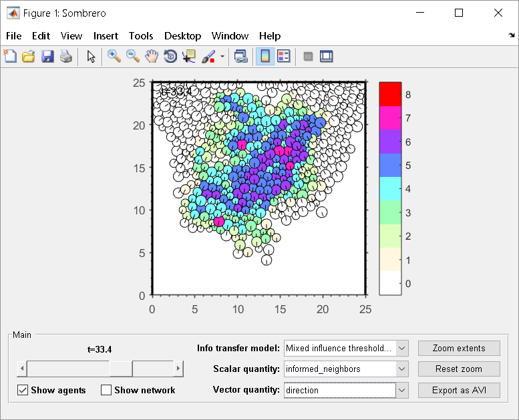Open a file with the folder icon
519x420 pixels.
29,56
